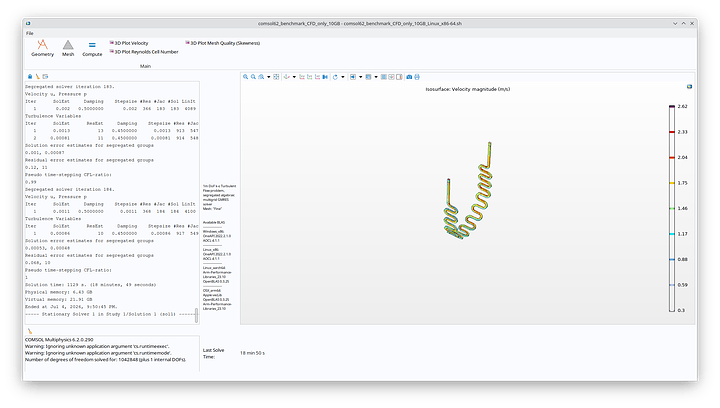Clear messages with lower broom icon
This screenshot has height=408, width=720.
coord(30,331)
